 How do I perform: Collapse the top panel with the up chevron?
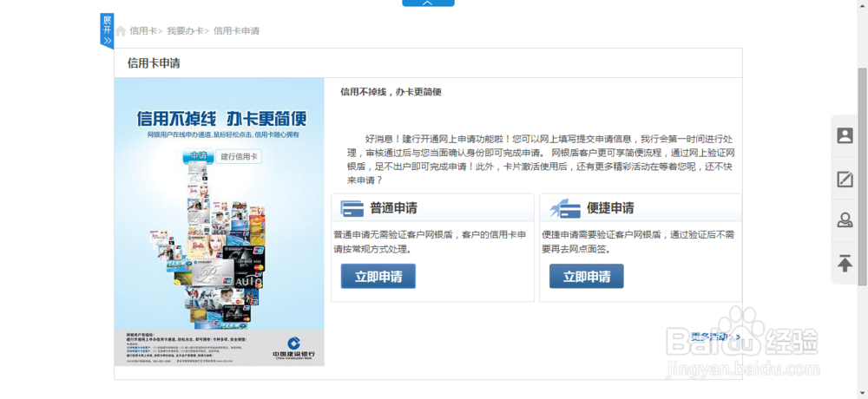click(428, 3)
